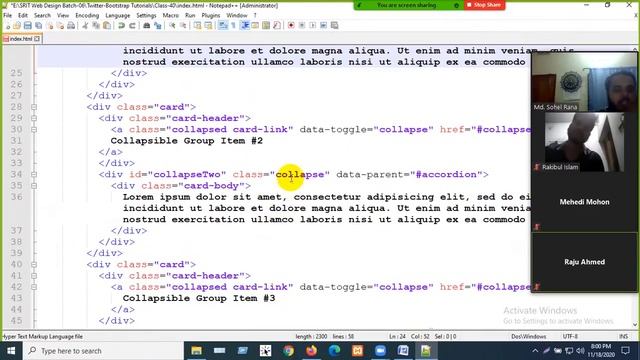This screenshot has height=360, width=640.
Task: Open the Replace toolbar icon
Action: [x=158, y=25]
